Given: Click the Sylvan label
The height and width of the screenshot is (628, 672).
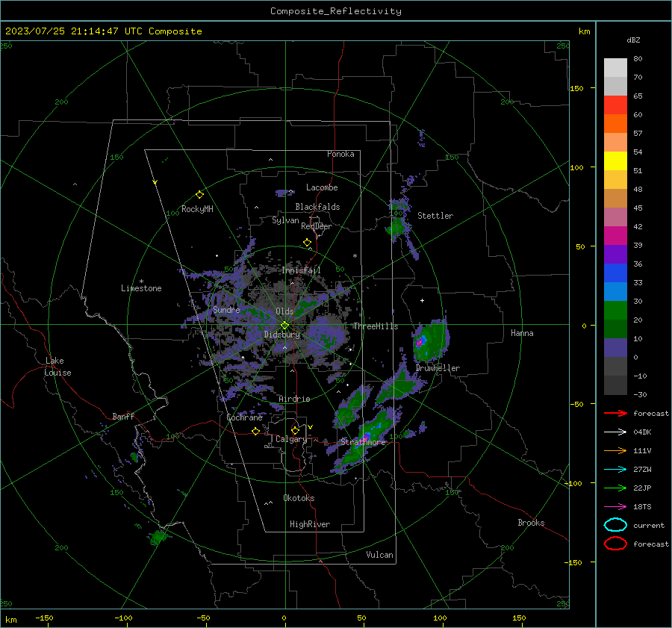Looking at the screenshot, I should coord(285,220).
